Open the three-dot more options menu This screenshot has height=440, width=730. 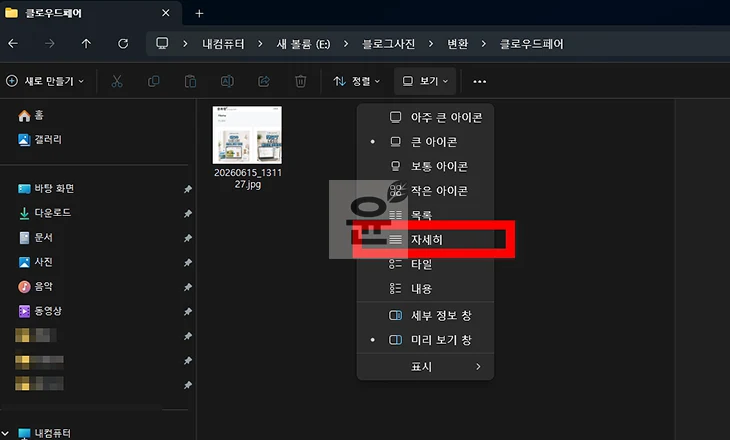click(480, 81)
